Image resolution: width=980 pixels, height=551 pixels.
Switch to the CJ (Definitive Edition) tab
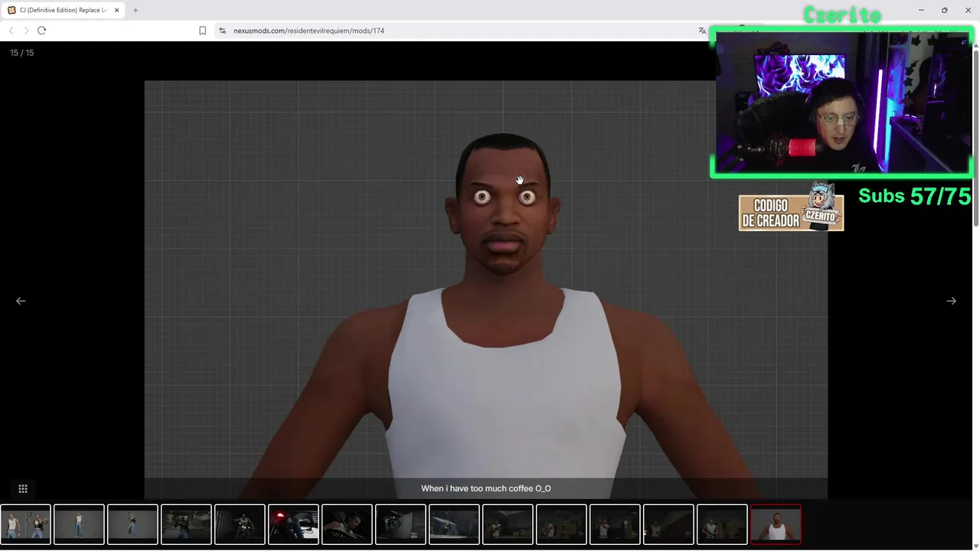pos(64,10)
